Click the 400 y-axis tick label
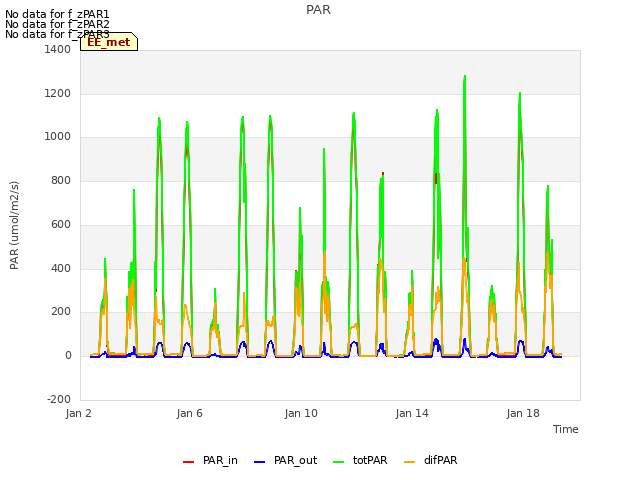Image resolution: width=640 pixels, height=480 pixels. point(61,268)
